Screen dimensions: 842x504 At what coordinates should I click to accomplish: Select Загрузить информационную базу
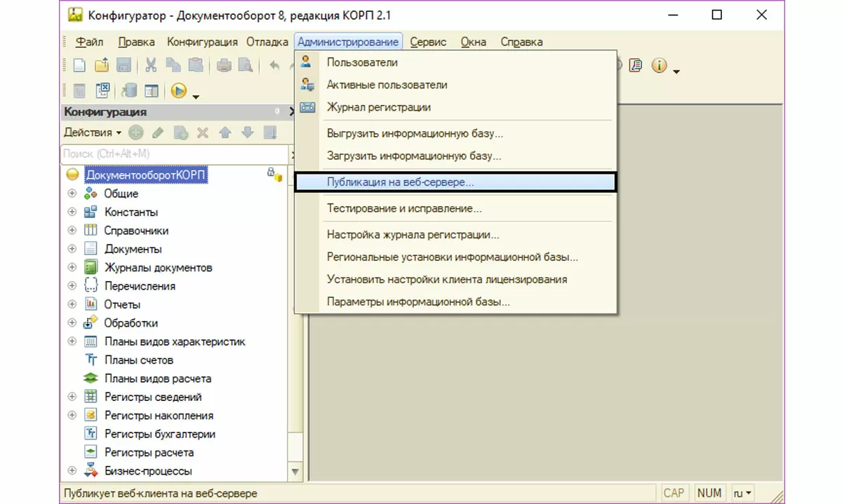pyautogui.click(x=455, y=156)
